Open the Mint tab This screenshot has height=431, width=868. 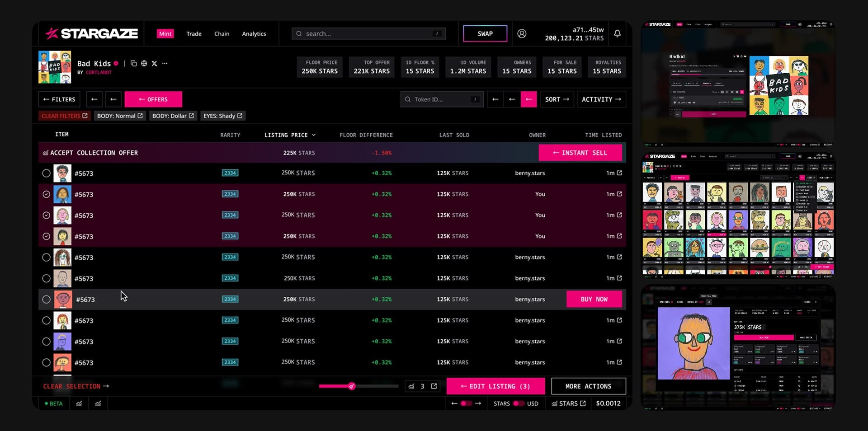[165, 33]
